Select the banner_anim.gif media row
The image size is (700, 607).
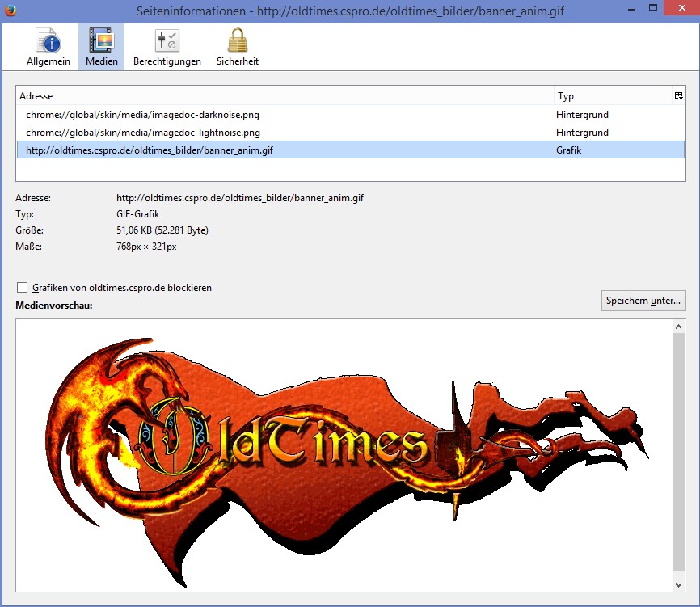click(x=351, y=150)
